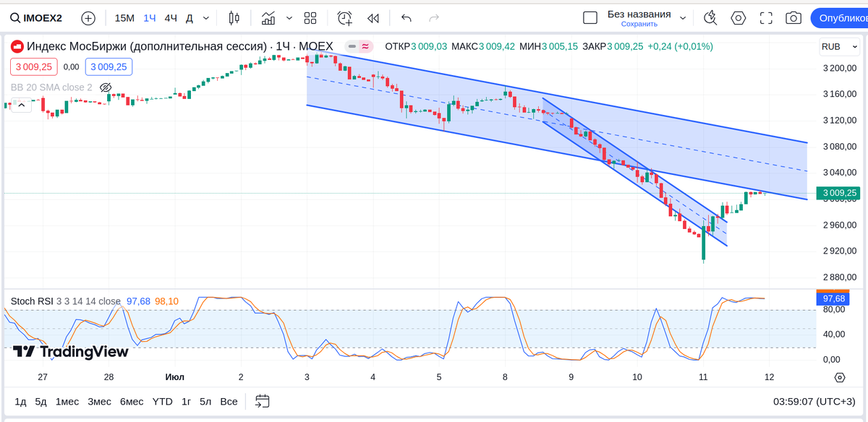Screen dimensions: 868x422
Task: Select the 5л date range
Action: [x=206, y=401]
